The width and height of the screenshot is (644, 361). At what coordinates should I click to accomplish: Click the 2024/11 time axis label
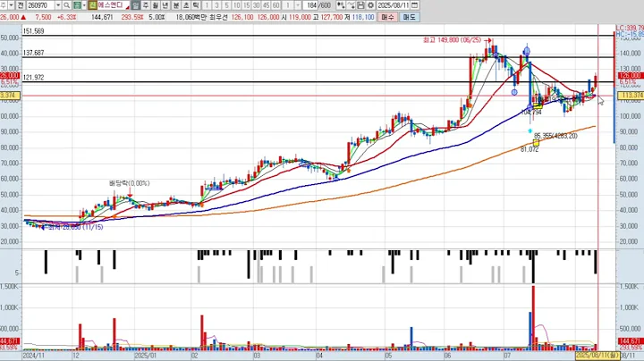[33, 356]
